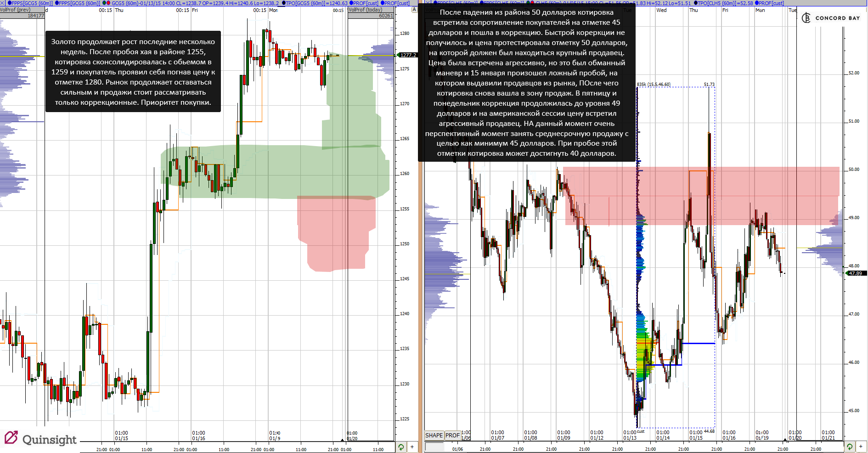
Task: Click the plus icon at bottom-right of oil chart
Action: pos(861,447)
